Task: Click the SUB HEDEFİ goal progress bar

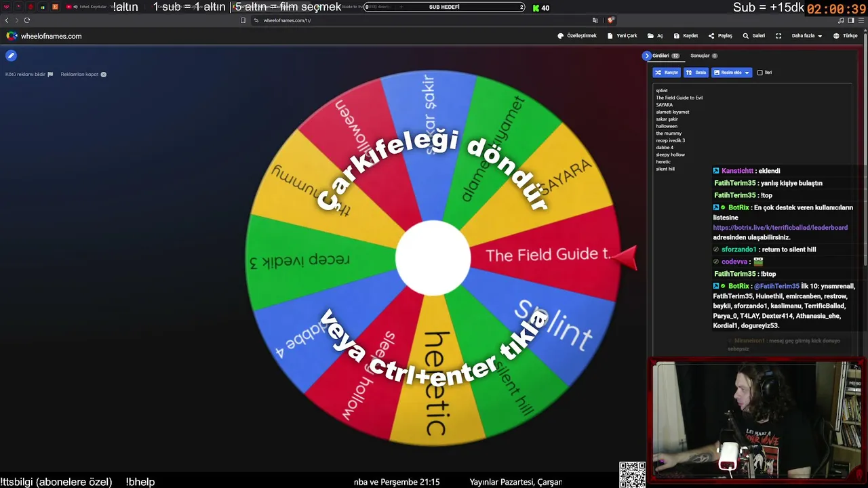Action: pos(444,7)
